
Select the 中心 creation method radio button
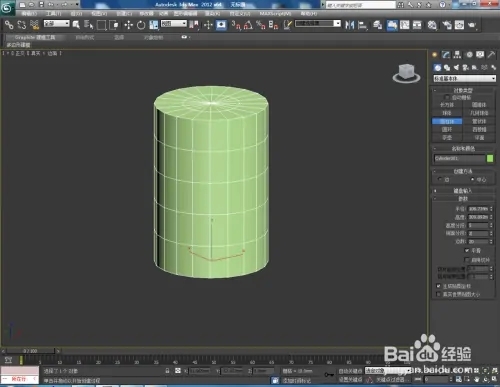472,179
